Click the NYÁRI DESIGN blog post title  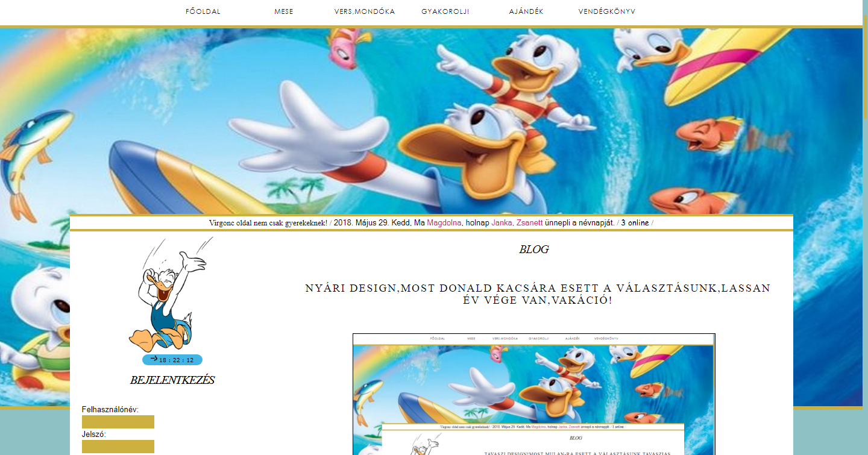click(x=538, y=293)
